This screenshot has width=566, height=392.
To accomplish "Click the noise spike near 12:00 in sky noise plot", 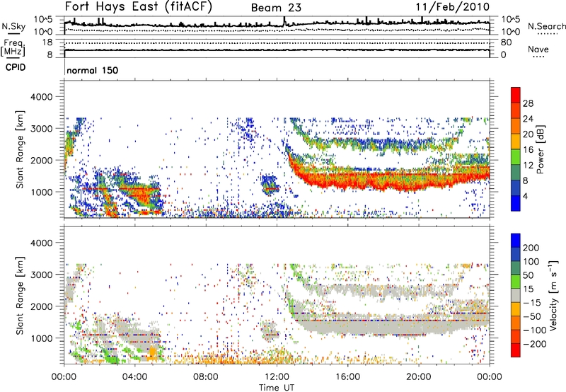I will click(x=284, y=21).
